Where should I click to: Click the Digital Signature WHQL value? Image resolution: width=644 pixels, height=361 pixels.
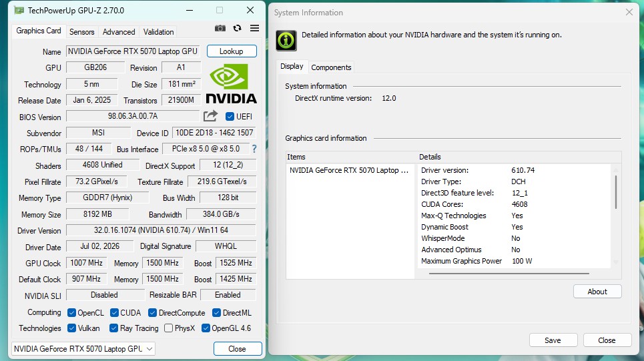click(226, 246)
